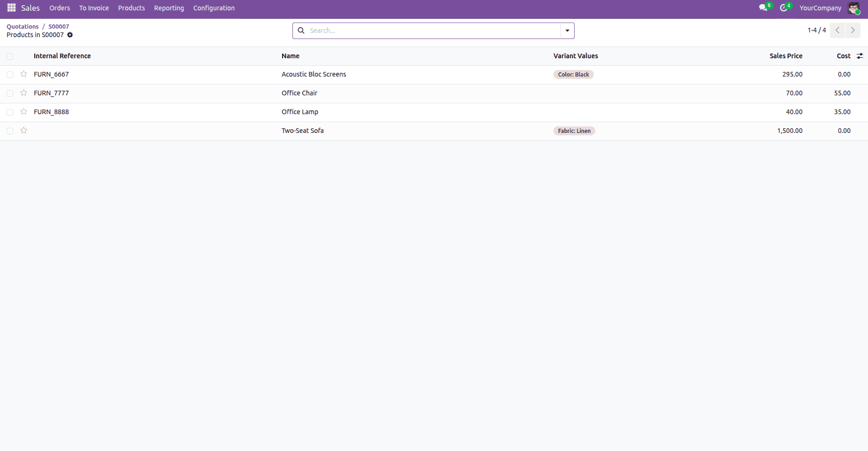Open the Products menu
The image size is (868, 451).
click(132, 8)
